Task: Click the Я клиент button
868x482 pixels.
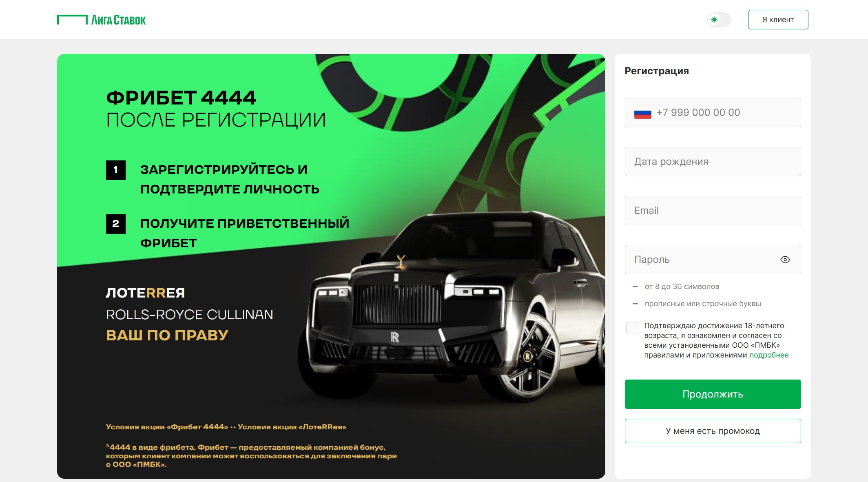Action: click(778, 20)
